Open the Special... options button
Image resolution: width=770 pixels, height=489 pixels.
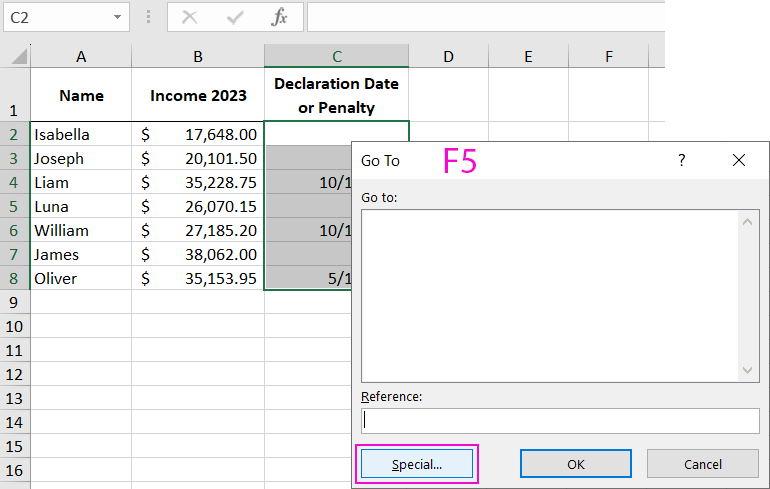pyautogui.click(x=417, y=464)
